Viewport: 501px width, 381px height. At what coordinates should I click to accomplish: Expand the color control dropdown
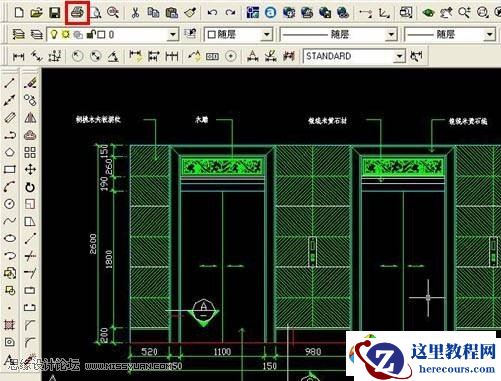(266, 34)
